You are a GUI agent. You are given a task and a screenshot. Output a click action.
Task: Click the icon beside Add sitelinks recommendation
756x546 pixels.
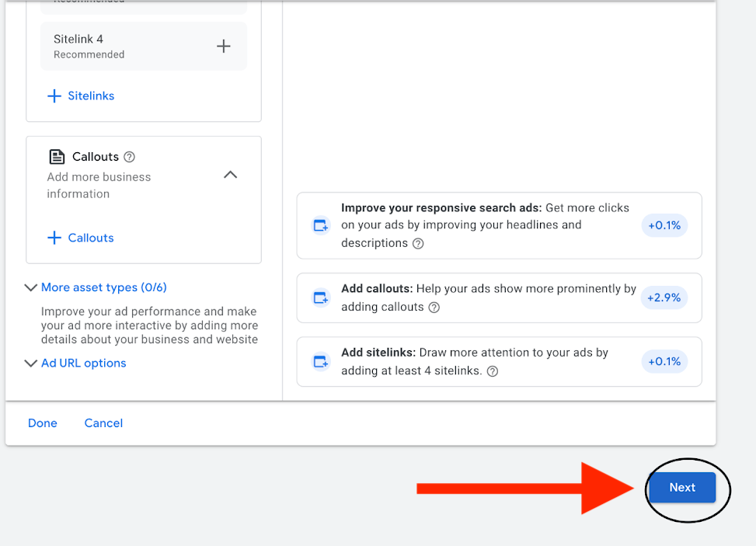click(x=321, y=362)
